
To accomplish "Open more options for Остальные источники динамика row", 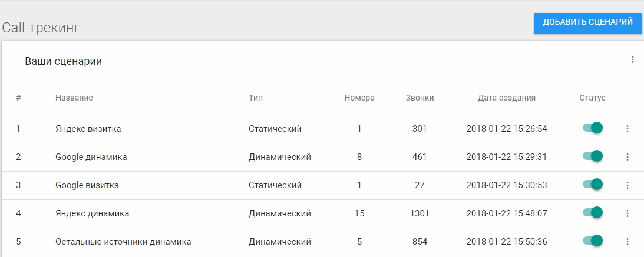I will click(627, 241).
